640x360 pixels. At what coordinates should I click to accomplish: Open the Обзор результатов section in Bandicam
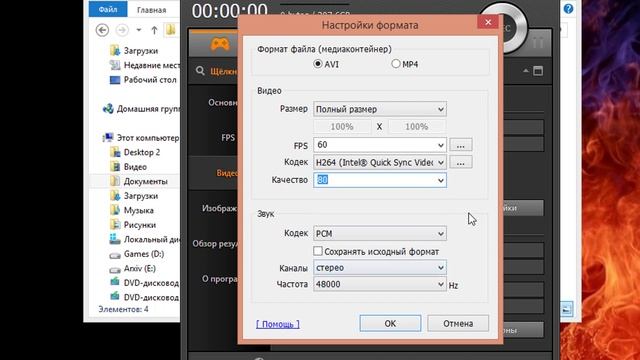pyautogui.click(x=215, y=244)
